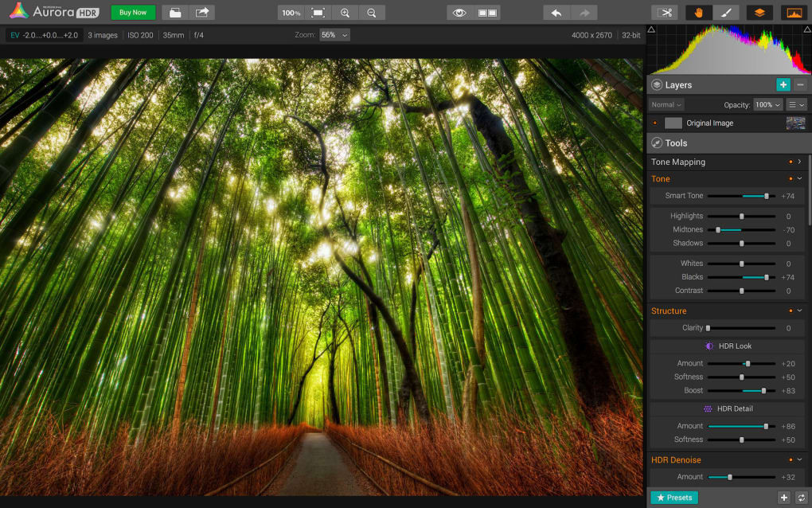Click the fit to screen icon
Image resolution: width=812 pixels, height=508 pixels.
(x=318, y=13)
